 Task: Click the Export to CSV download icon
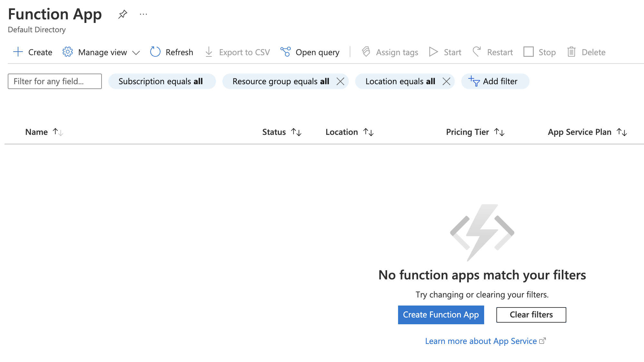tap(209, 52)
